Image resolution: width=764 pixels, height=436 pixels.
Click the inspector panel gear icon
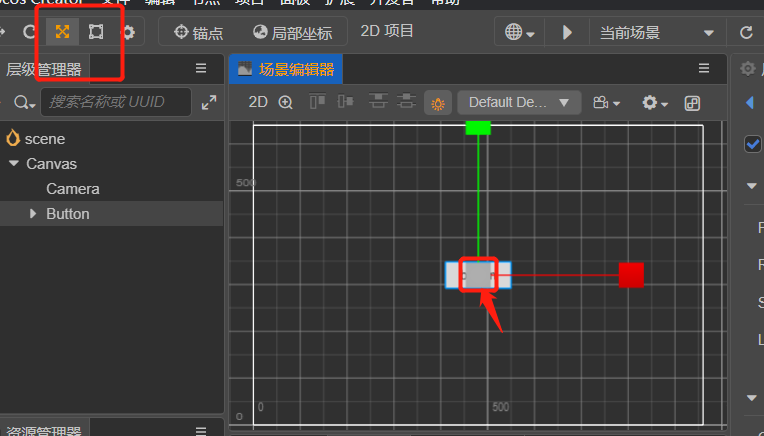tap(747, 68)
